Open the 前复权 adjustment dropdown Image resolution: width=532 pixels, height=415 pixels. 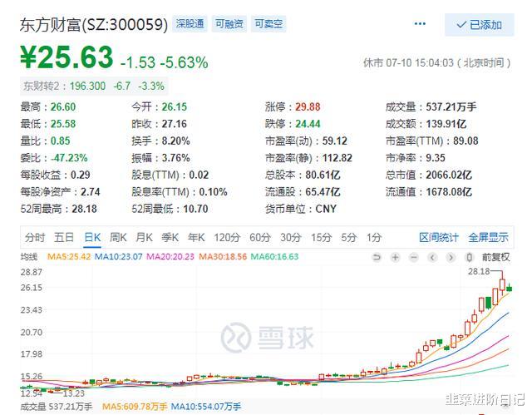[495, 257]
